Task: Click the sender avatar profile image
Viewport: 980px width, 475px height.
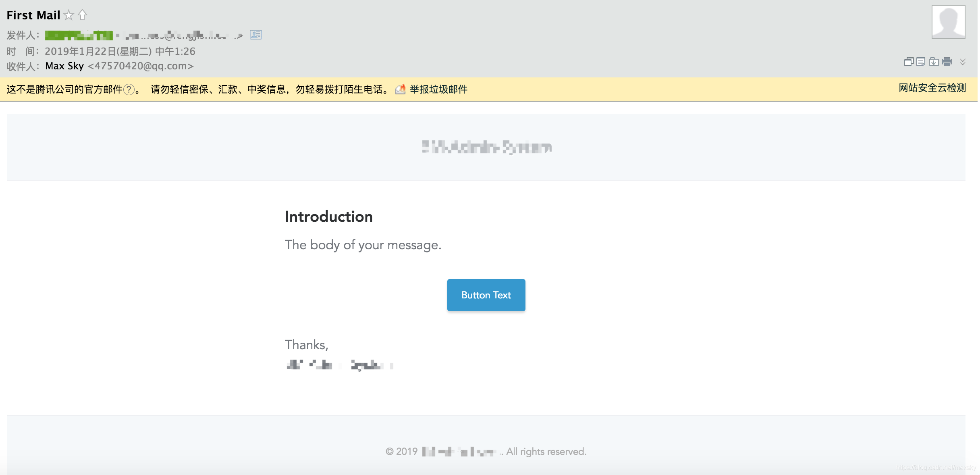Action: click(x=949, y=22)
